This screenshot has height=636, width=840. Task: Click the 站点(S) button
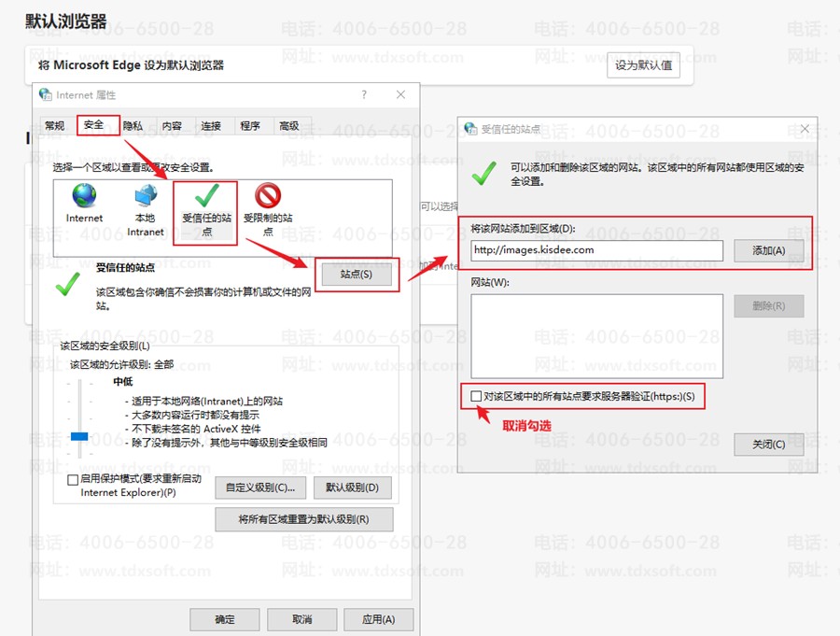(x=357, y=275)
